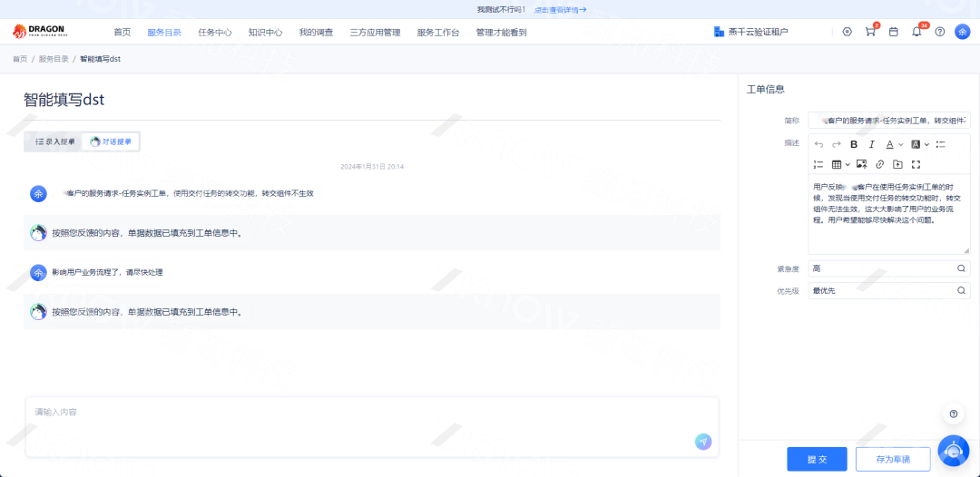Open the 紧急度 selector showing 高
The width and height of the screenshot is (980, 477).
pos(888,268)
